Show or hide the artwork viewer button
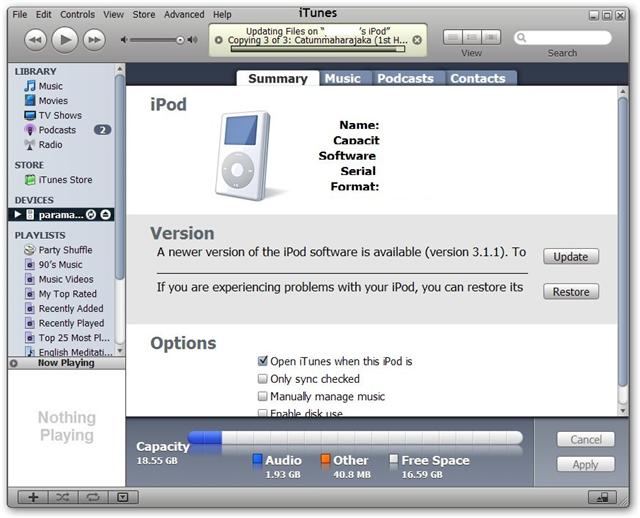 pyautogui.click(x=121, y=497)
